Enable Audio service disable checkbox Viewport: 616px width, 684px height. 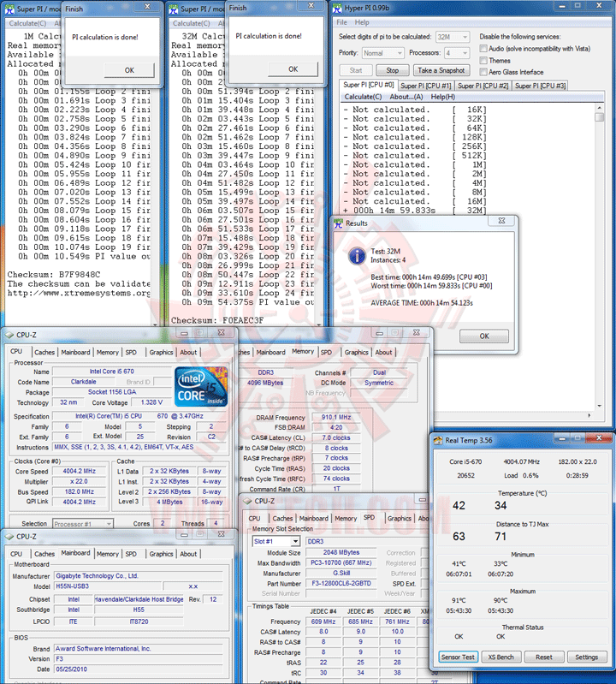coord(483,49)
